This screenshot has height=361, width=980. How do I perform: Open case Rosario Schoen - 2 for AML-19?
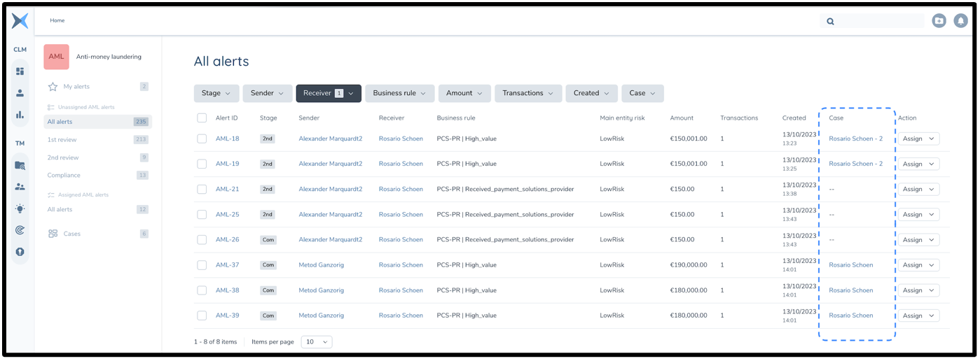click(855, 164)
